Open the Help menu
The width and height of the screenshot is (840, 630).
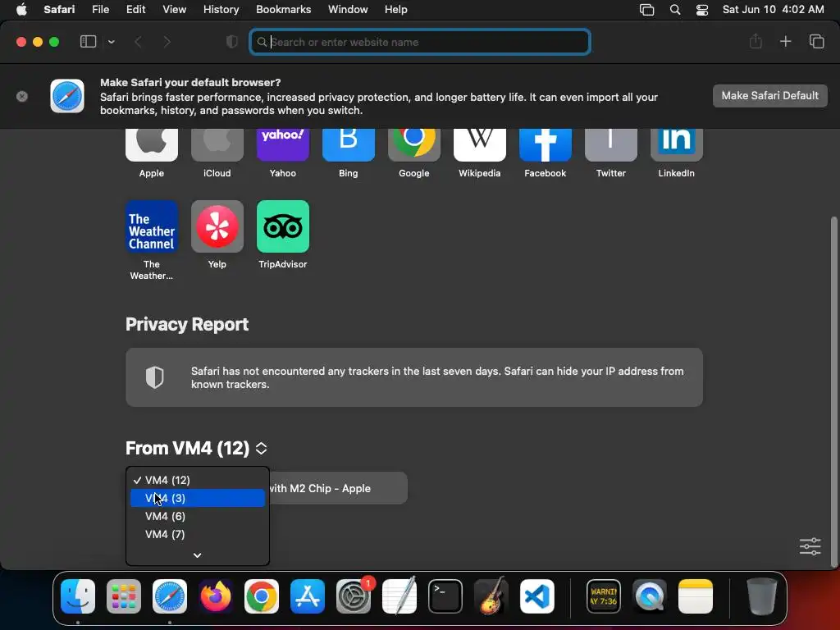tap(396, 10)
